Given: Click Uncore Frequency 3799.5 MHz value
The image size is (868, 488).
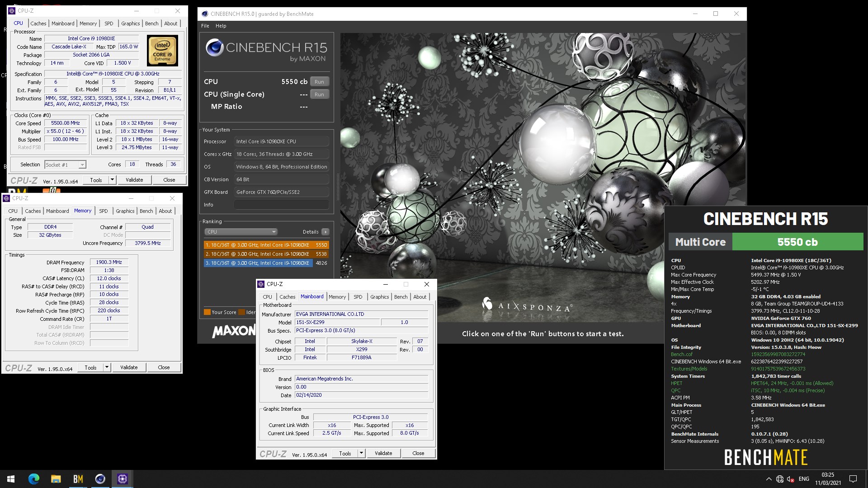Looking at the screenshot, I should pos(148,243).
